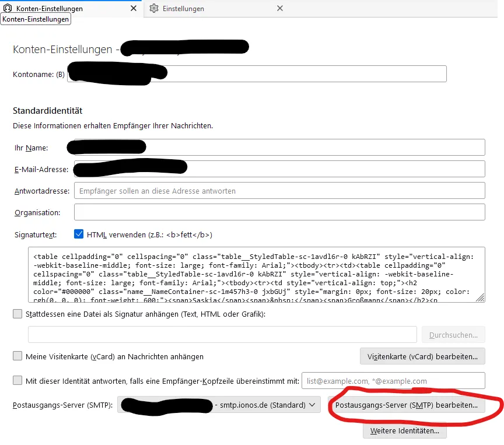Enable attaching a file as signature
Viewport: 504px width, 445px height.
pos(17,314)
